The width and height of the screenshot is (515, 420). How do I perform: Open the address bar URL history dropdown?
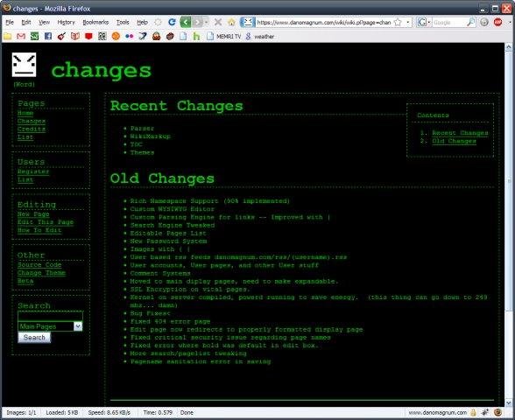click(407, 23)
